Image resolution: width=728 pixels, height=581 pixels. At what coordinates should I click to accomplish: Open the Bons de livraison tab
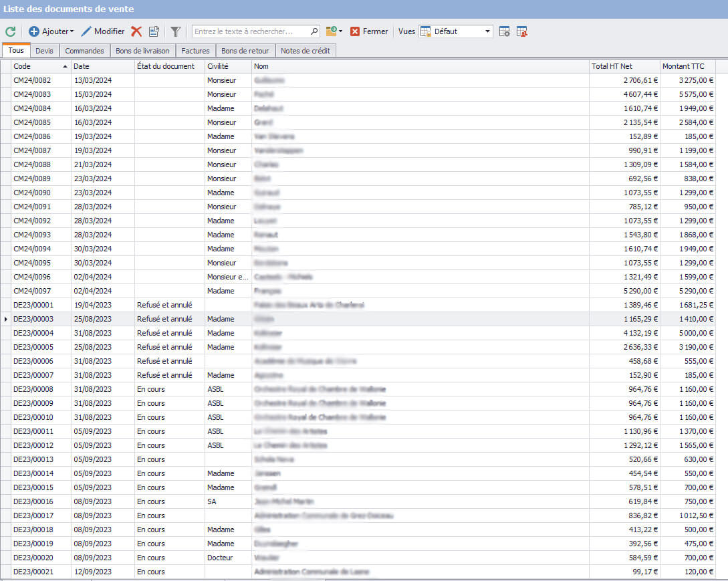point(142,51)
